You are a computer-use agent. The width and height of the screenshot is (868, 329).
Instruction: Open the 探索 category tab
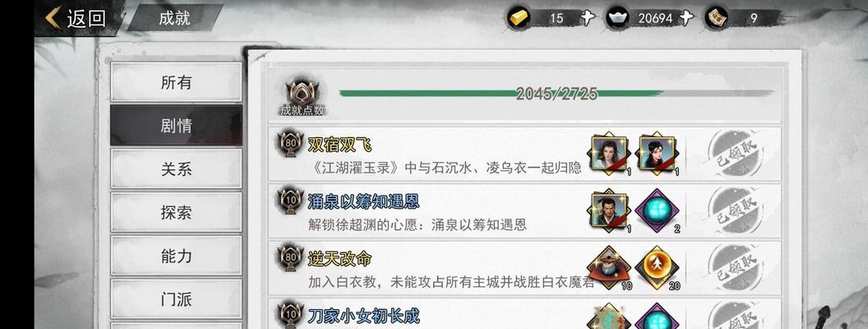pyautogui.click(x=176, y=212)
